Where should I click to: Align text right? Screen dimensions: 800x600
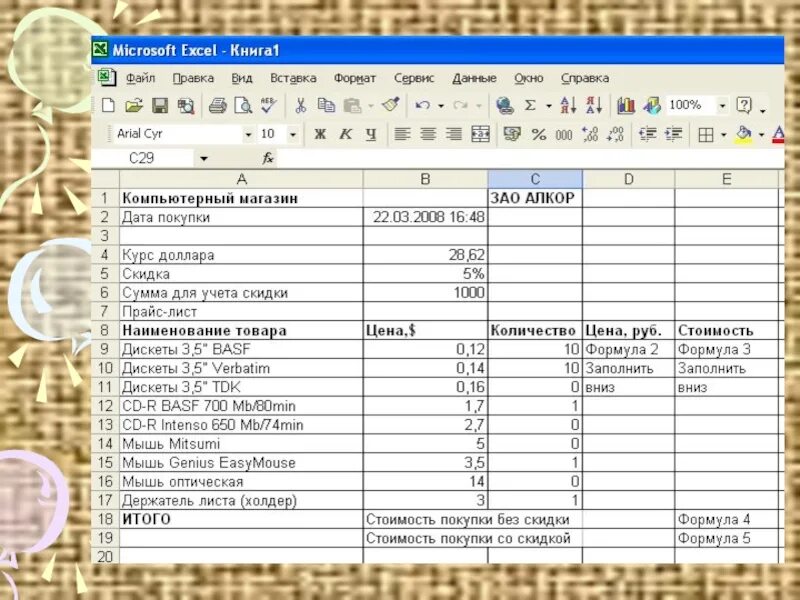[454, 134]
